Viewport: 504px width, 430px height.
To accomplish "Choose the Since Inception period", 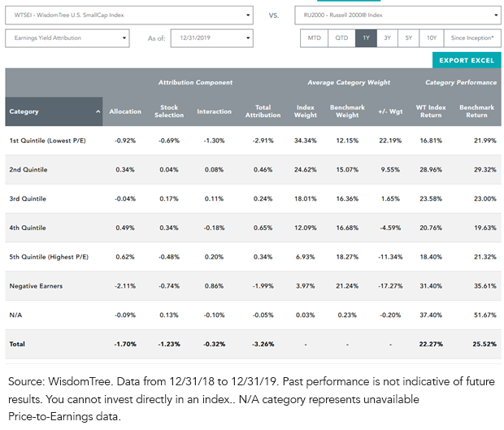I will (x=472, y=38).
